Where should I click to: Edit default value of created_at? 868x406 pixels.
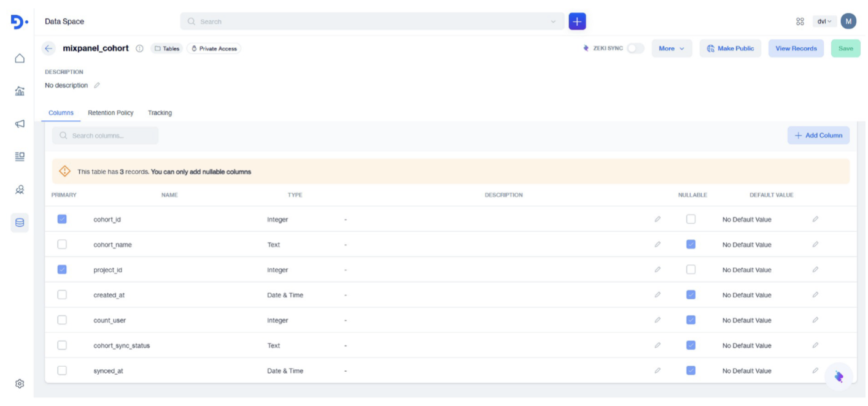tap(815, 295)
